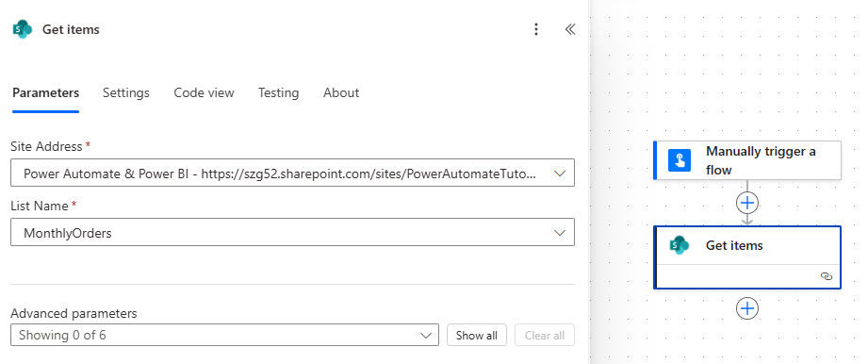Switch to the Testing tab
This screenshot has height=364, width=868.
click(x=278, y=93)
